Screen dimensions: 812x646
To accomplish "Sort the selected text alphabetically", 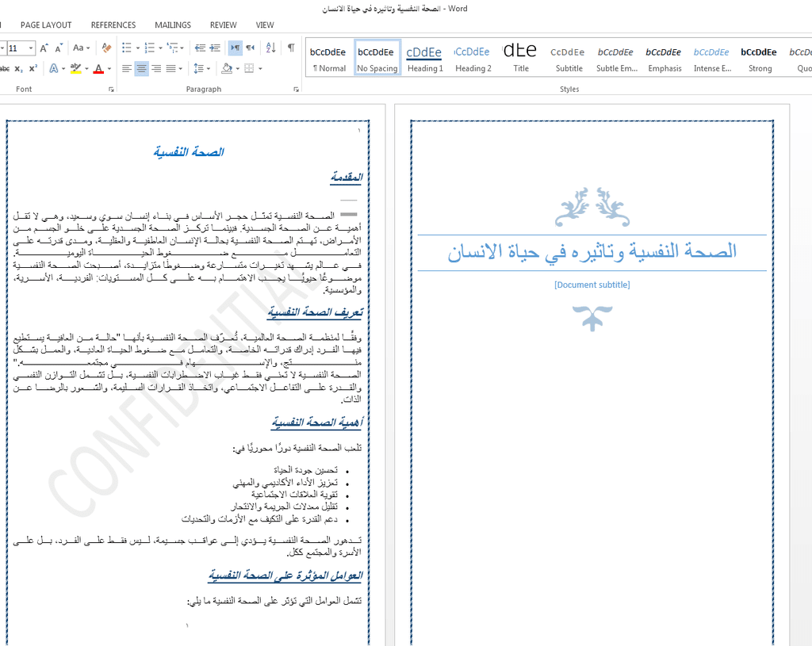I will (x=271, y=48).
